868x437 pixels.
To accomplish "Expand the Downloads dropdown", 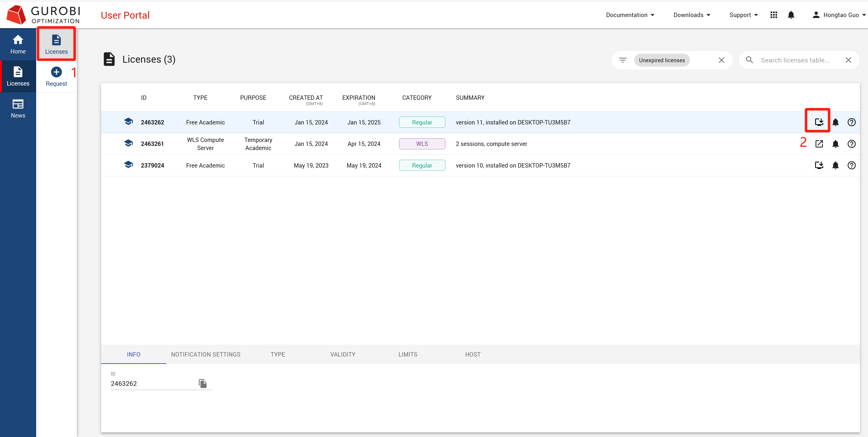I will [692, 15].
